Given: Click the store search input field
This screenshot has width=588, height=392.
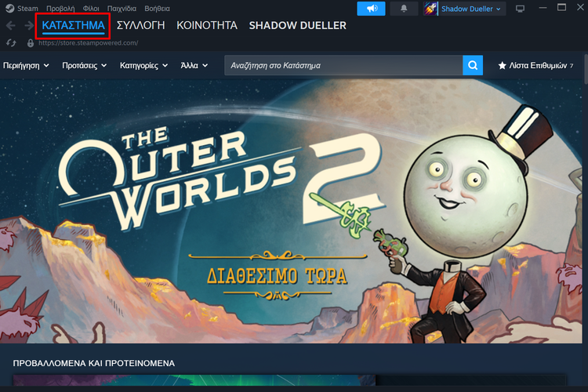Looking at the screenshot, I should pyautogui.click(x=343, y=65).
